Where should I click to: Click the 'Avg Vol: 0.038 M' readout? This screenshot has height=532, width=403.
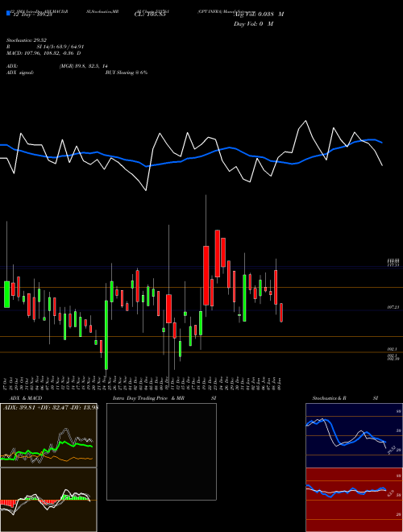(260, 15)
